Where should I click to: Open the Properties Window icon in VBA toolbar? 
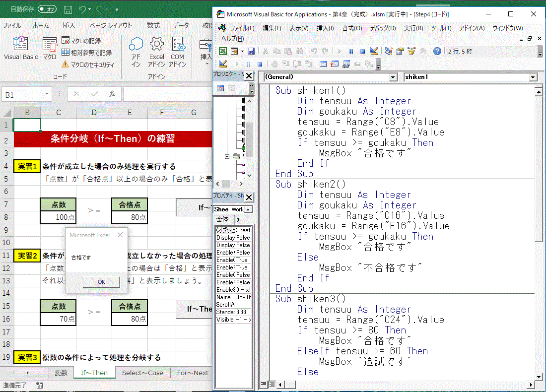[400, 51]
